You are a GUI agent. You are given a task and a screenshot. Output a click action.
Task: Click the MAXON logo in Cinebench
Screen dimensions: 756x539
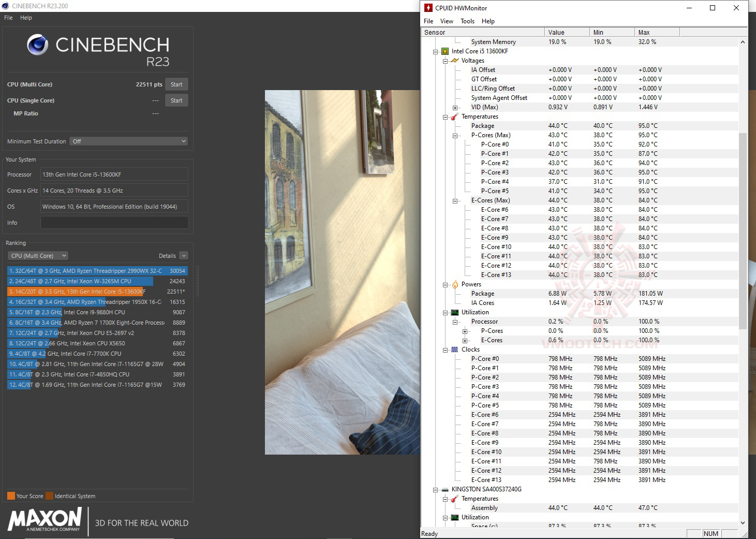(45, 519)
